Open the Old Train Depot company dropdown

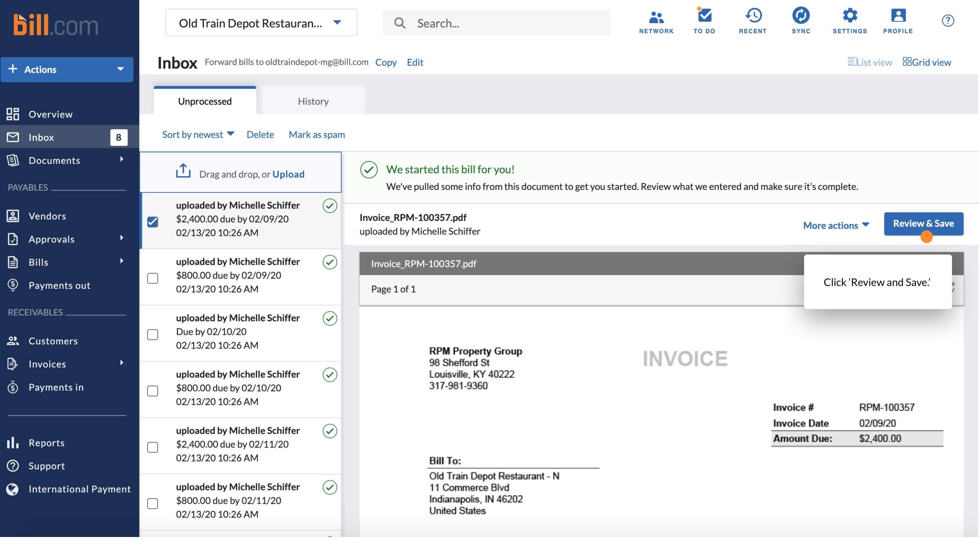[261, 23]
